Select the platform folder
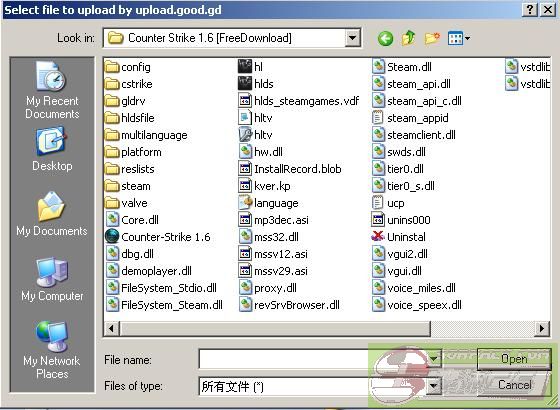Viewport: 560px width, 410px height. pos(134,152)
